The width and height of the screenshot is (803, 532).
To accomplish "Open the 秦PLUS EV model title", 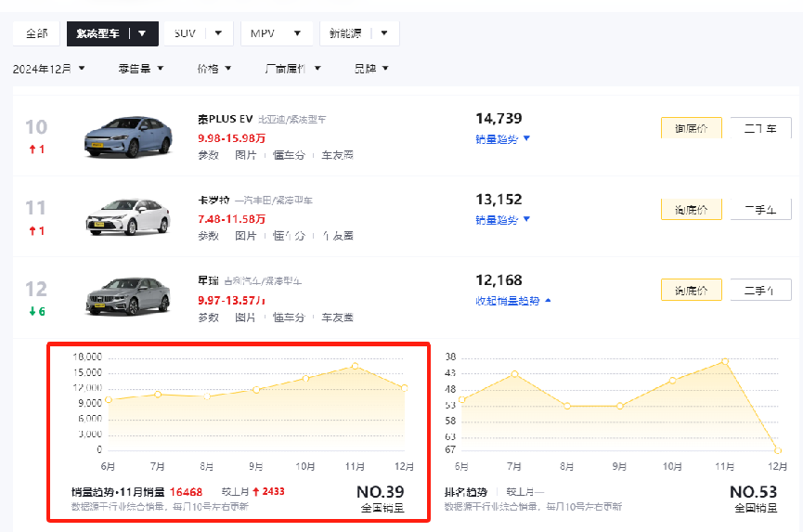I will (226, 119).
